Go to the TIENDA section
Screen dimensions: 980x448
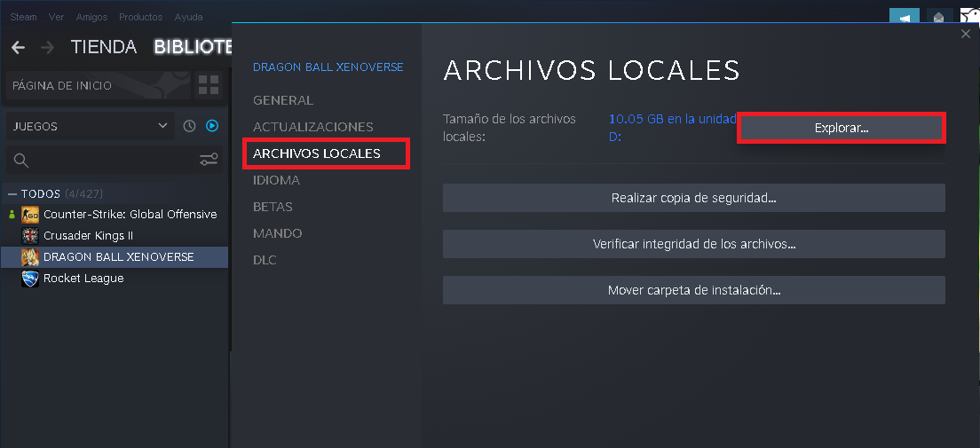tap(104, 47)
